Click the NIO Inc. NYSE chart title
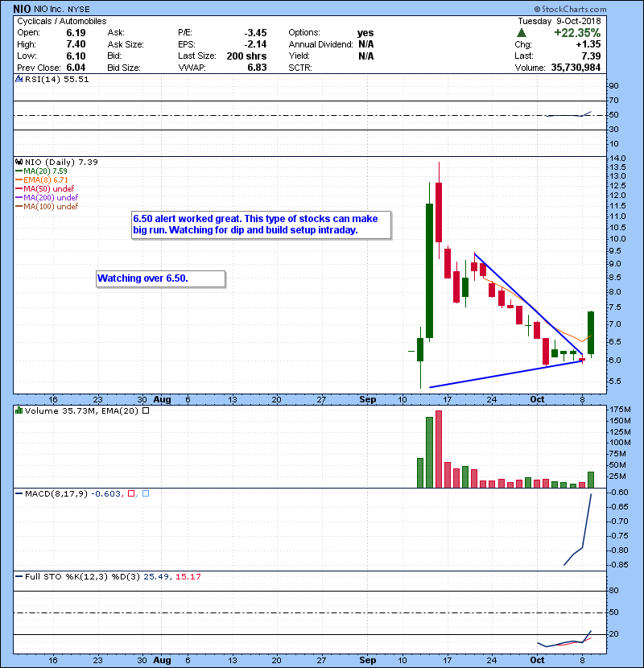Image resolution: width=644 pixels, height=668 pixels. tap(52, 9)
